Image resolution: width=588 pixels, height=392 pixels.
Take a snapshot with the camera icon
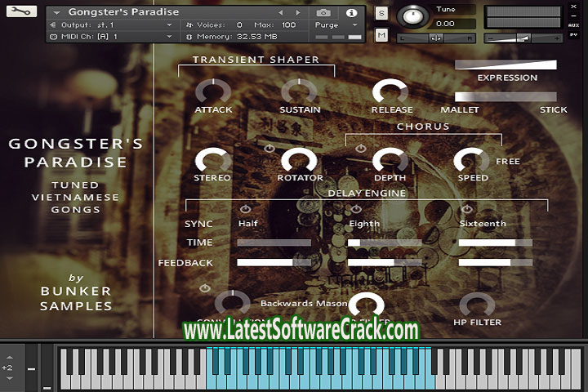[x=323, y=13]
